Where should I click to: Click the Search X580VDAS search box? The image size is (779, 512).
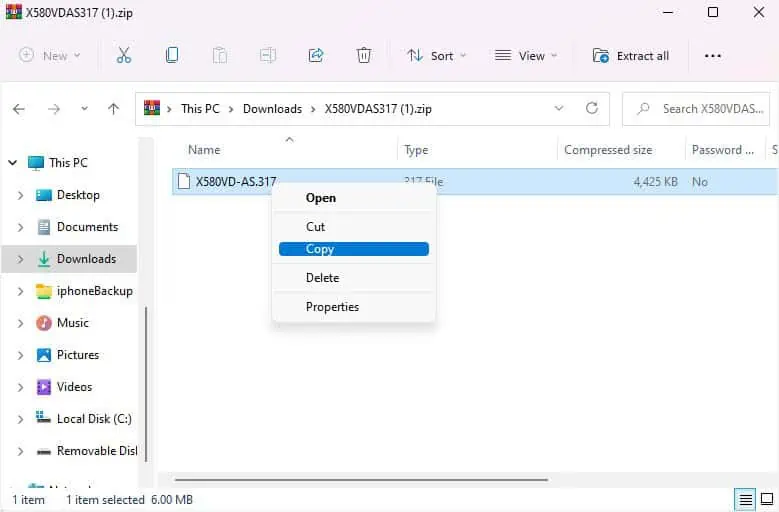pyautogui.click(x=705, y=109)
